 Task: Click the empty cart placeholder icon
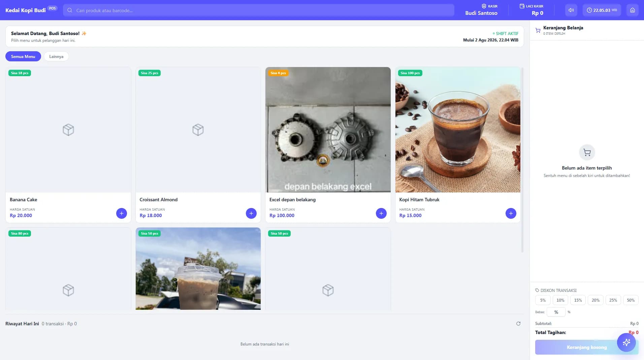pos(587,152)
